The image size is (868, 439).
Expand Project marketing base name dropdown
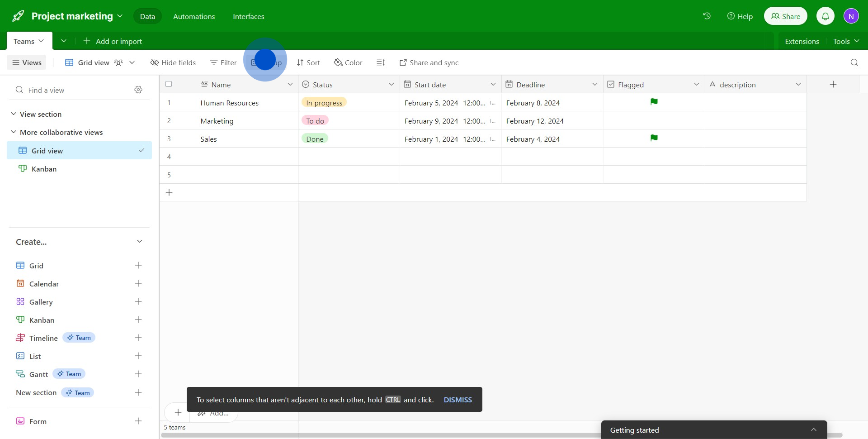coord(120,16)
